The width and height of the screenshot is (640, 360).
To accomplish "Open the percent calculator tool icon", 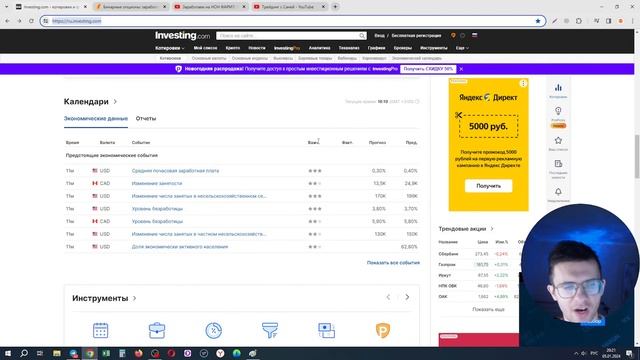I will point(213,330).
